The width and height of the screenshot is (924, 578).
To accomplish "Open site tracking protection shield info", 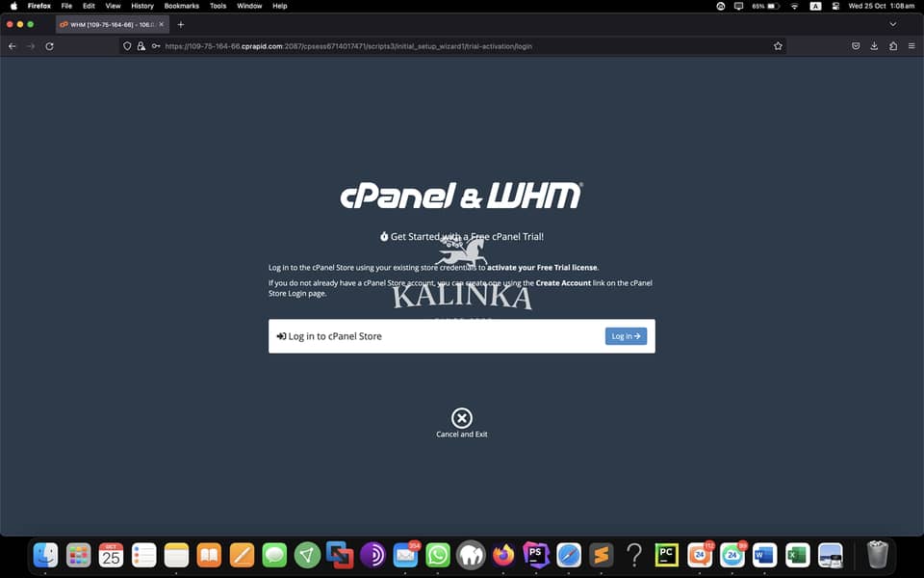I will click(x=127, y=46).
